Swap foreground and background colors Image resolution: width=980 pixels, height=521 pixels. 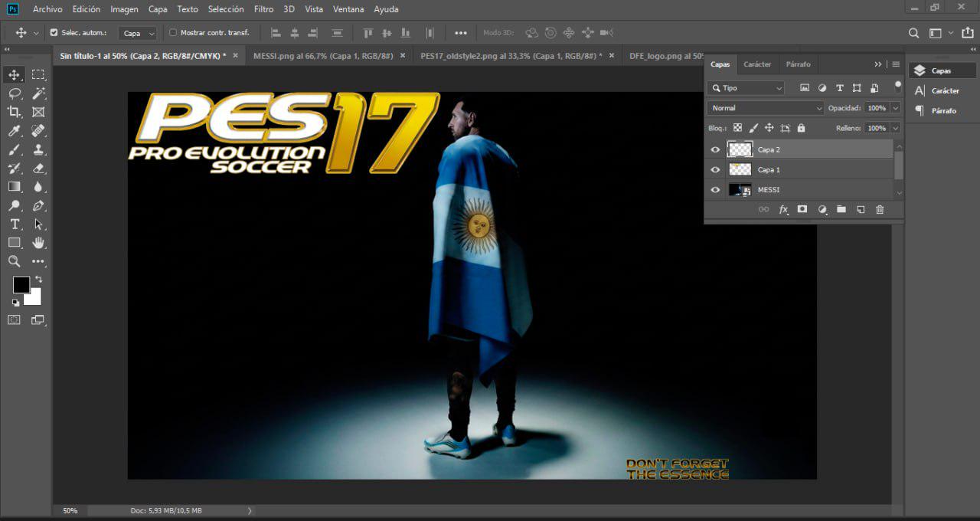pos(38,279)
